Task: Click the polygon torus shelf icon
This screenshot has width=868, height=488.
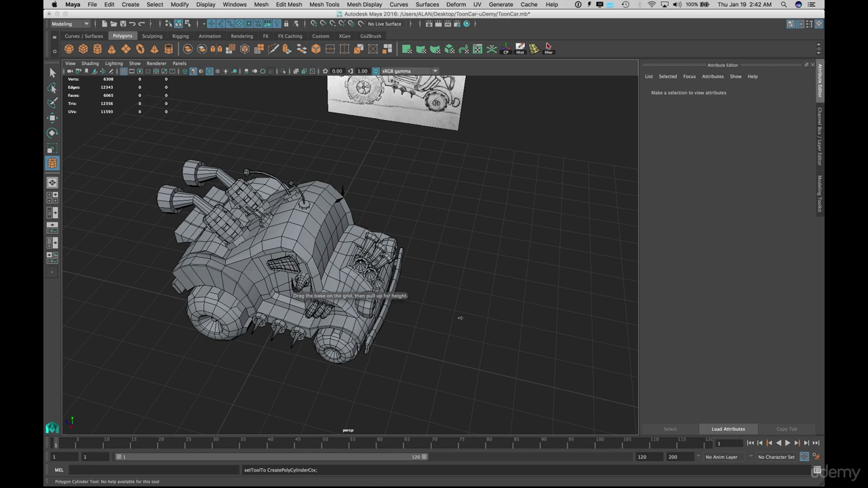Action: (140, 49)
